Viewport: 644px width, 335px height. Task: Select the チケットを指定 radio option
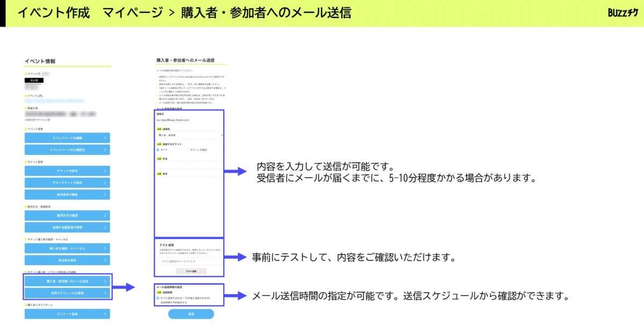[187, 150]
